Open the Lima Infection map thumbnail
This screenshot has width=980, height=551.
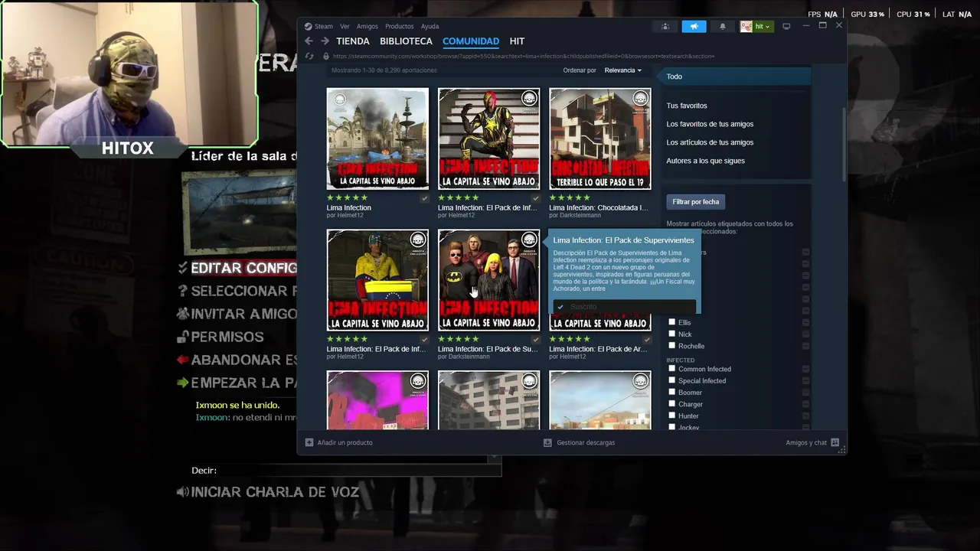[377, 139]
